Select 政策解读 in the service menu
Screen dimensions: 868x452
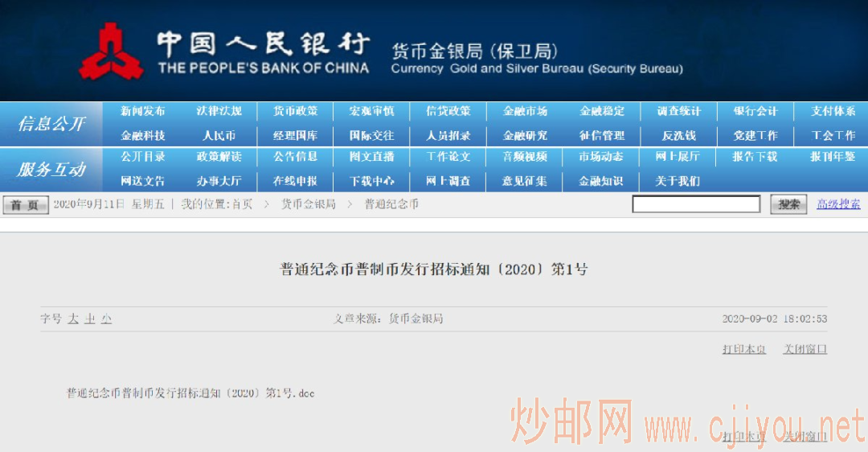pyautogui.click(x=219, y=157)
